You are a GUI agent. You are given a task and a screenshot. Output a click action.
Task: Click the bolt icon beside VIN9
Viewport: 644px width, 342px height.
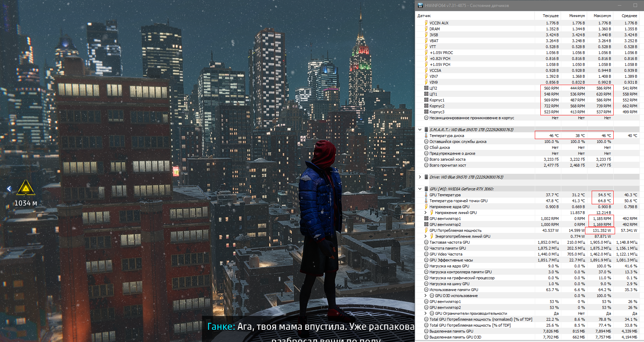pyautogui.click(x=426, y=82)
